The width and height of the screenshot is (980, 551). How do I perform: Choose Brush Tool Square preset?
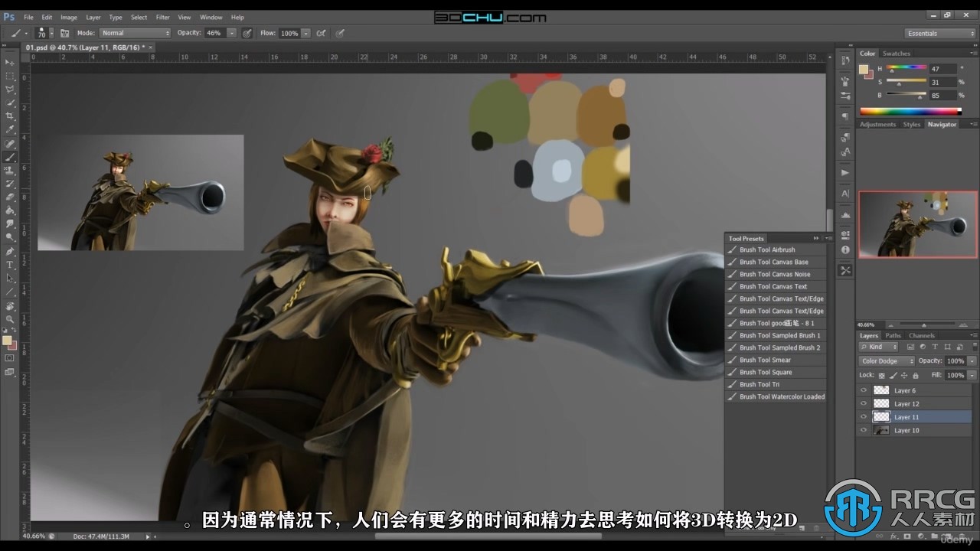[x=776, y=372]
